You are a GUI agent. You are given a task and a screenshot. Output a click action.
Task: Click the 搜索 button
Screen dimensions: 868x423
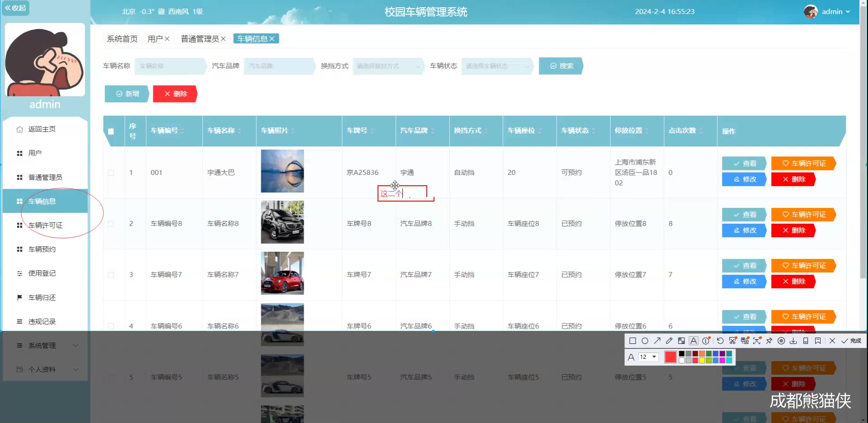[x=561, y=66]
